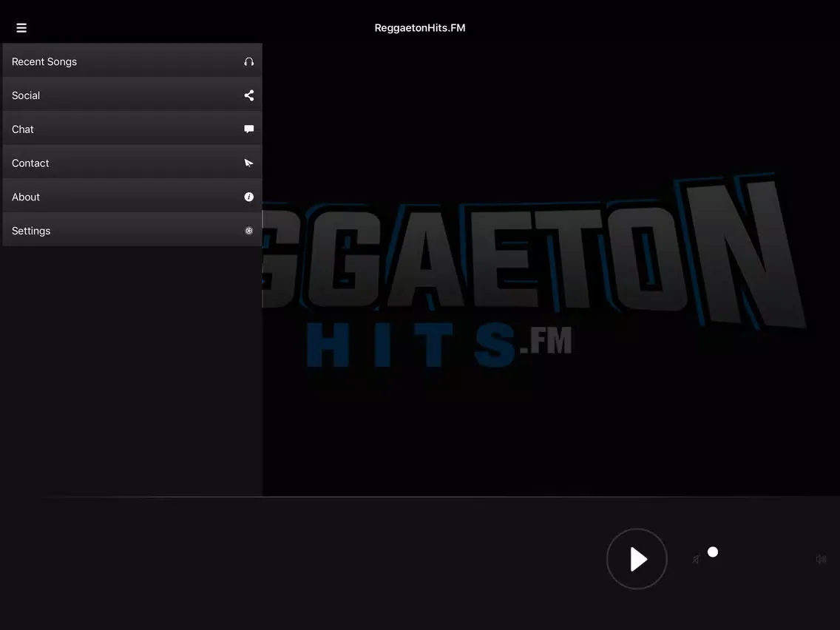Click the ReggaetonHits.FM logo artwork
This screenshot has height=630, width=840.
click(535, 271)
